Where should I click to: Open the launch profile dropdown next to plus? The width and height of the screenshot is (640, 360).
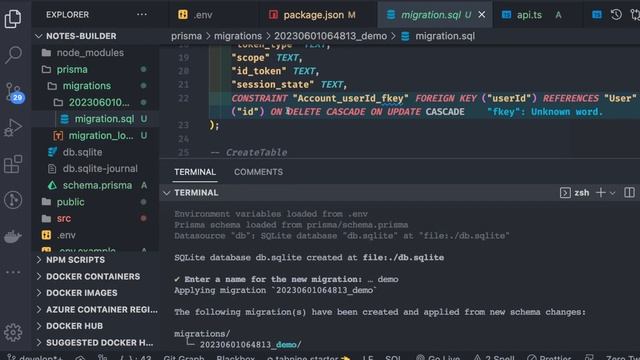click(613, 193)
